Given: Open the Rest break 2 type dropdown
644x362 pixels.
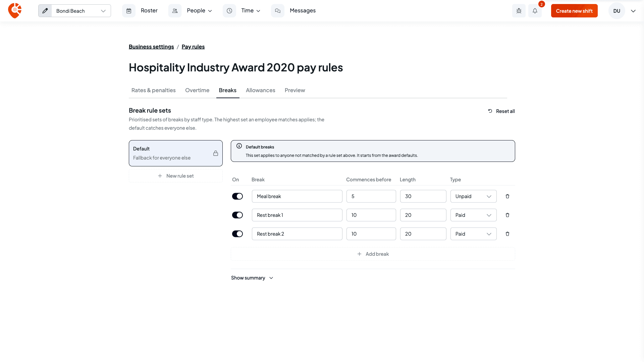Looking at the screenshot, I should coord(473,234).
